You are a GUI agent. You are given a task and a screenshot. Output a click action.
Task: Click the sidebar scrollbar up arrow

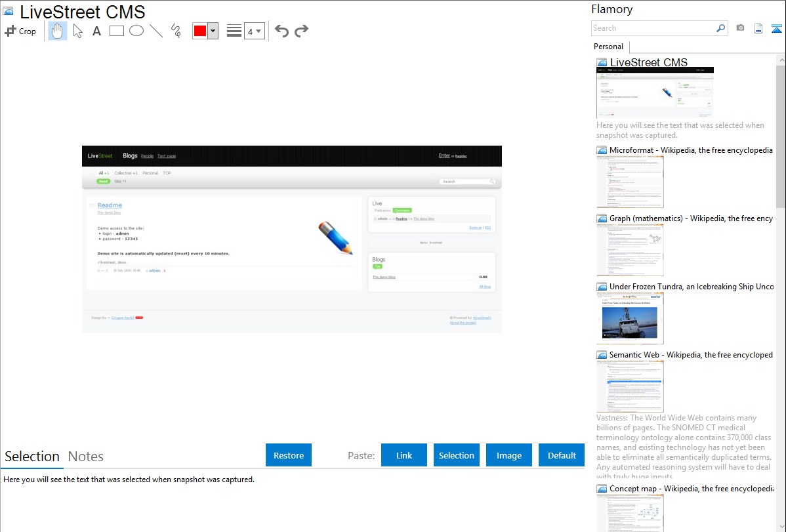[x=781, y=60]
